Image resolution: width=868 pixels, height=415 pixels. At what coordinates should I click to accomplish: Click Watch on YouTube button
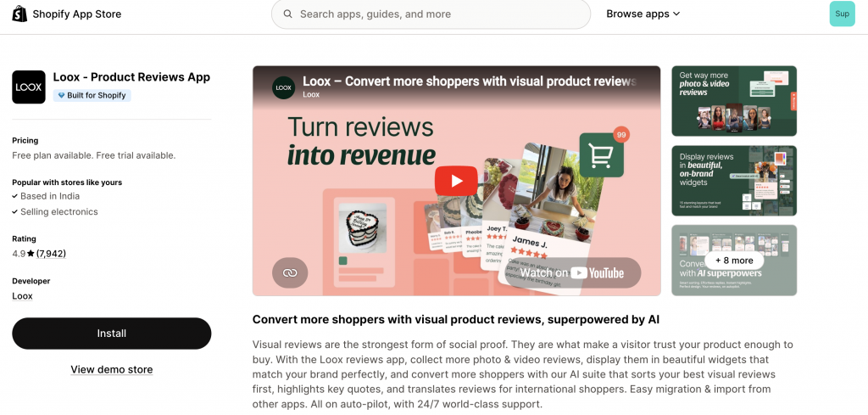572,272
